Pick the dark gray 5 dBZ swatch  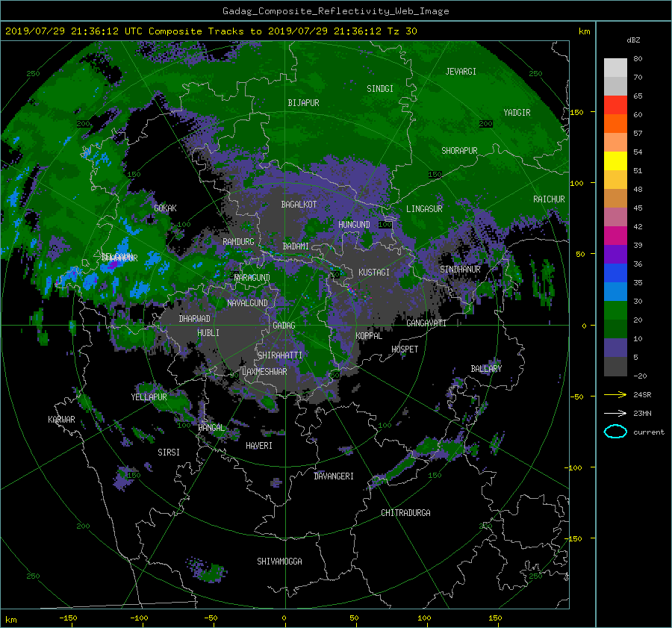point(615,366)
